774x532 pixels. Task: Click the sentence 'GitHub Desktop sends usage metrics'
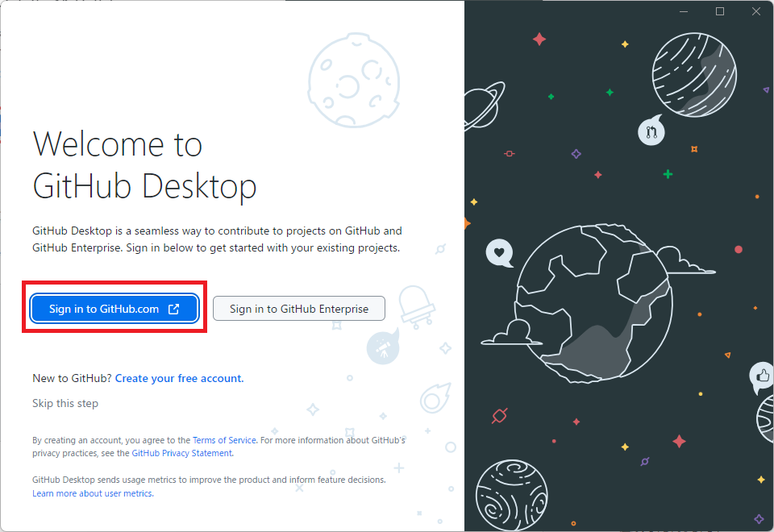pos(209,479)
